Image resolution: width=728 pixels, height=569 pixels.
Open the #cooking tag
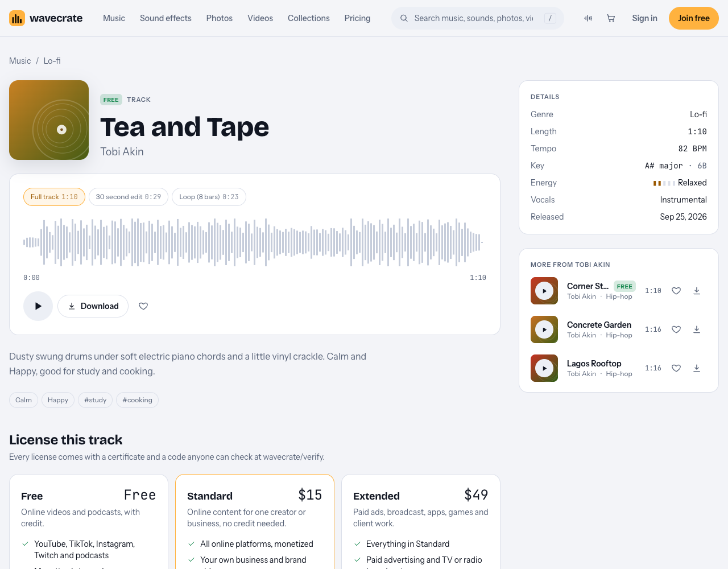[138, 400]
